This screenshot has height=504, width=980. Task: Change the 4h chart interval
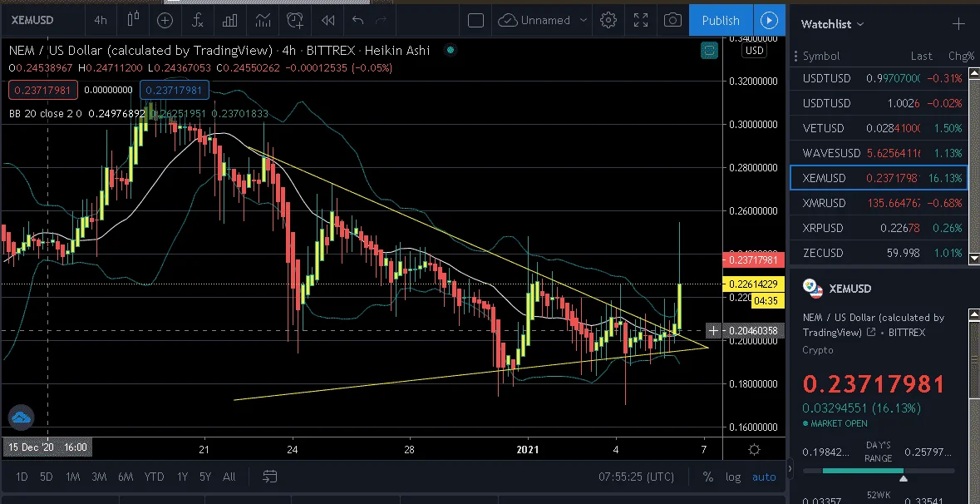(x=100, y=20)
